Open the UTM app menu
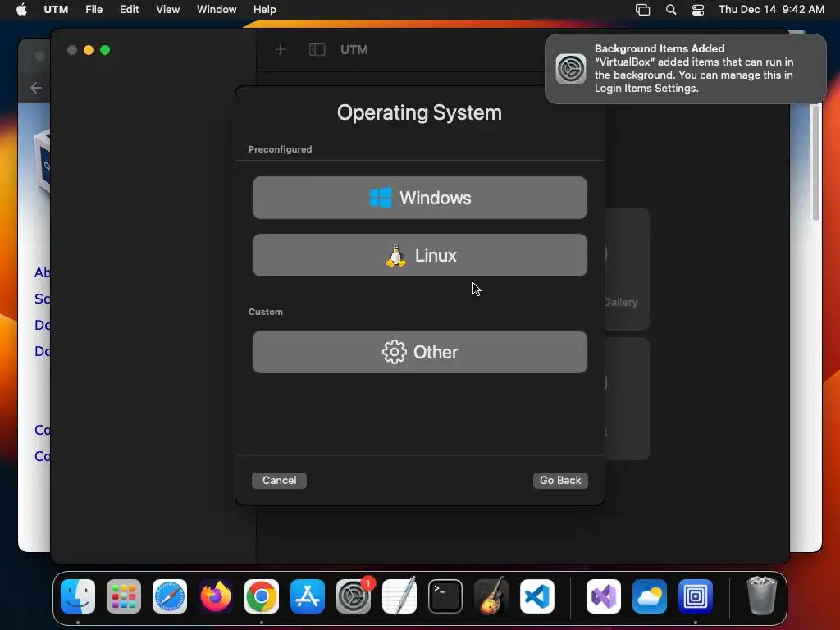Image resolution: width=840 pixels, height=630 pixels. pos(56,9)
